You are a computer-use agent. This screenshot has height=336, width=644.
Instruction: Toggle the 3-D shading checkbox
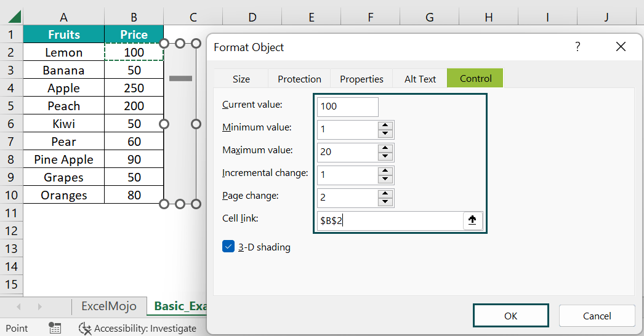pyautogui.click(x=228, y=246)
